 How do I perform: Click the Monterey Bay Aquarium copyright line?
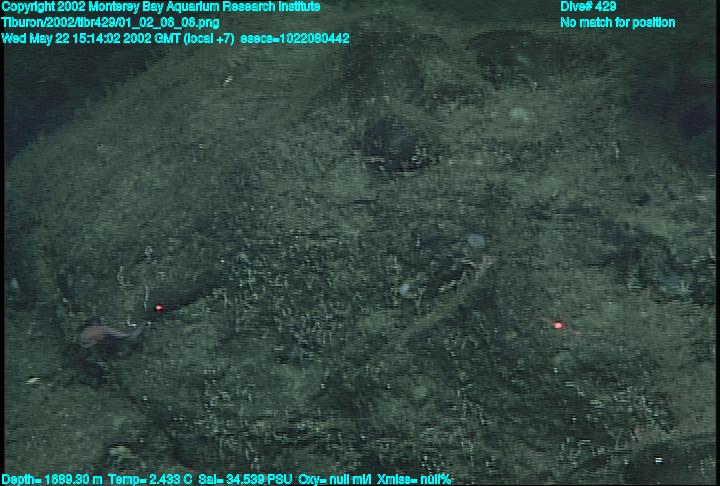pos(161,7)
